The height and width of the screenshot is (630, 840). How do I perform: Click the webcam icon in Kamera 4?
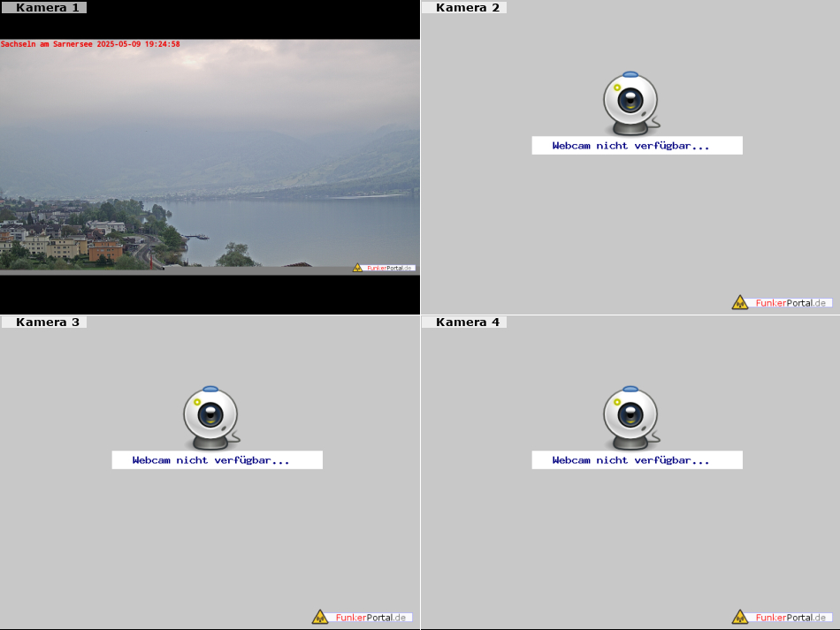pyautogui.click(x=631, y=418)
